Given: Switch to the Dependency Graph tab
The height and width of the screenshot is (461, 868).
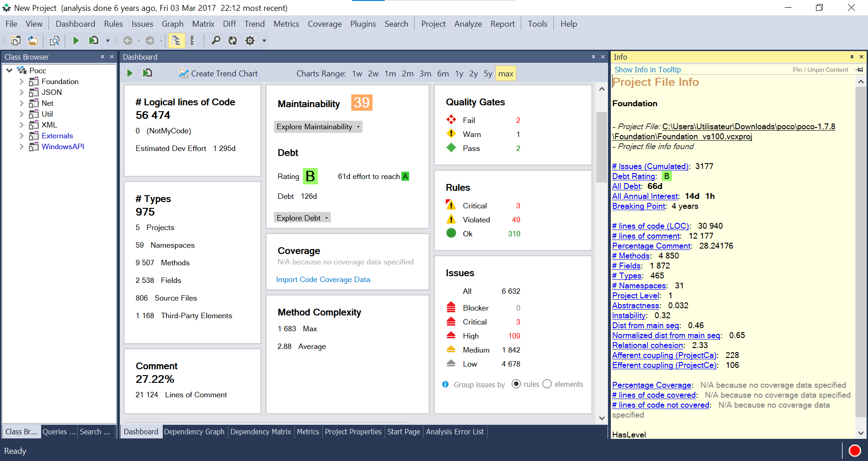Looking at the screenshot, I should (194, 432).
